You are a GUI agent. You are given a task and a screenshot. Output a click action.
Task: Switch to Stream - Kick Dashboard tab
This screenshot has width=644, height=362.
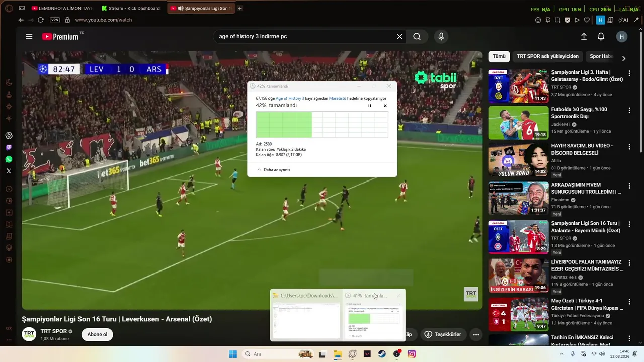click(131, 8)
